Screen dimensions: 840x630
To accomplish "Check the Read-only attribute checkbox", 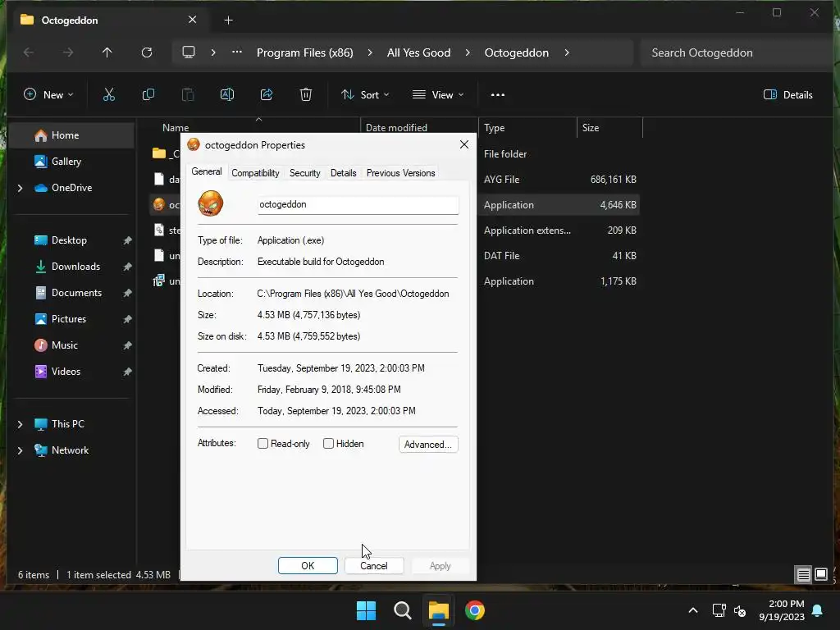I will click(x=262, y=444).
